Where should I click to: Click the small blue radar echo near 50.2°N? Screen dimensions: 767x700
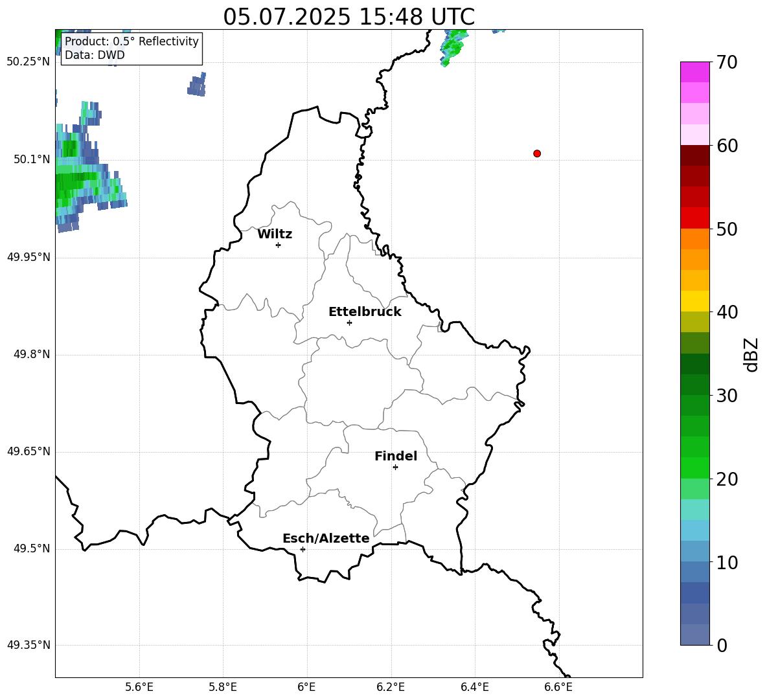pos(197,84)
